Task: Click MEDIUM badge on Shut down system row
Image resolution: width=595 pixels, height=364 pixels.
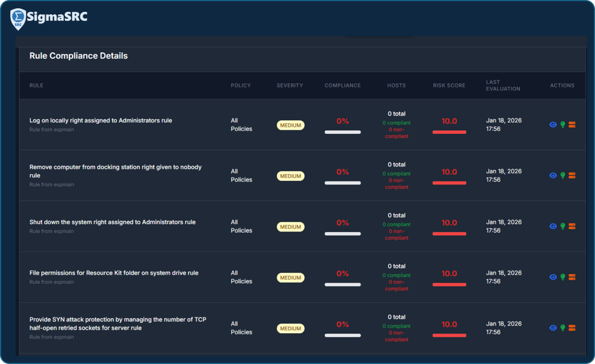Action: 291,227
